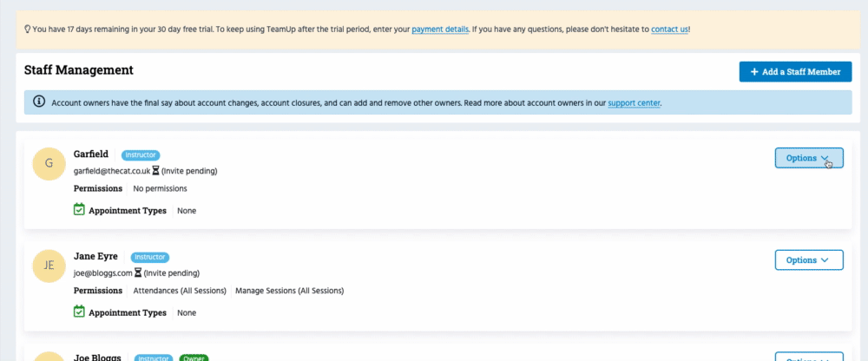Click the lightbulb icon in trial notice
The image size is (868, 361).
[27, 29]
